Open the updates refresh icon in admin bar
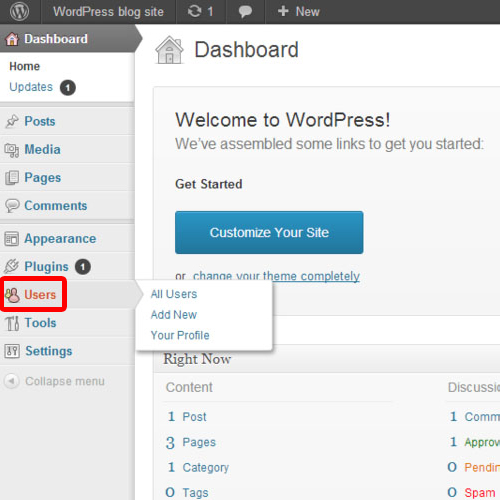Image resolution: width=500 pixels, height=500 pixels. click(x=194, y=11)
